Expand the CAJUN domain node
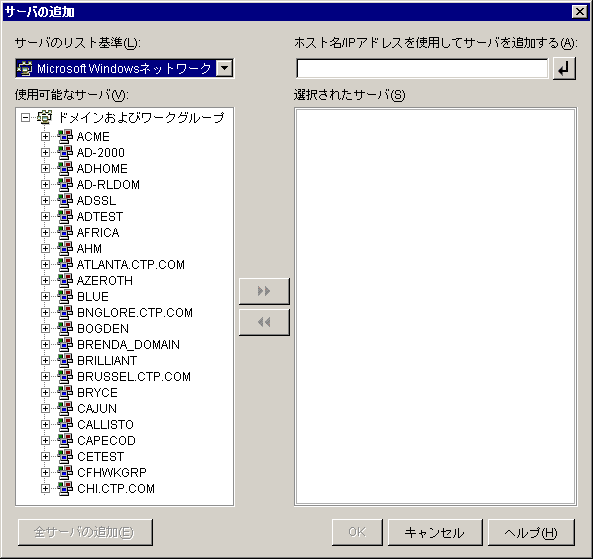The height and width of the screenshot is (559, 593). pyautogui.click(x=45, y=408)
